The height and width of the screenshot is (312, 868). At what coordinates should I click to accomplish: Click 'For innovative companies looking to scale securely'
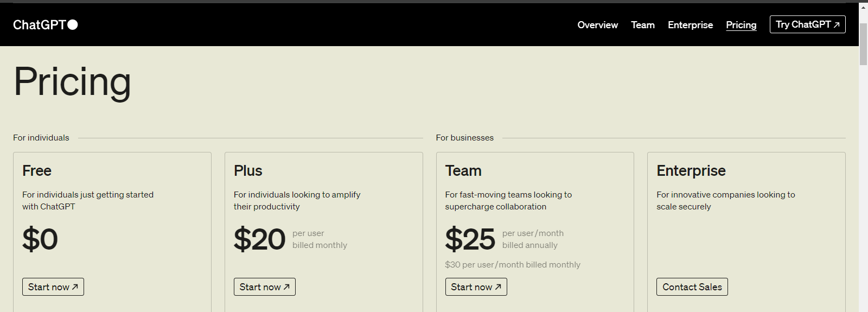pos(726,201)
